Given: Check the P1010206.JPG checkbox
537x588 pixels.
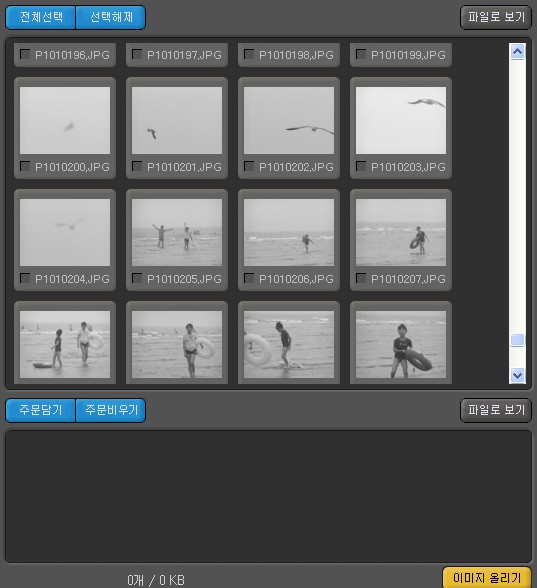Looking at the screenshot, I should [249, 278].
